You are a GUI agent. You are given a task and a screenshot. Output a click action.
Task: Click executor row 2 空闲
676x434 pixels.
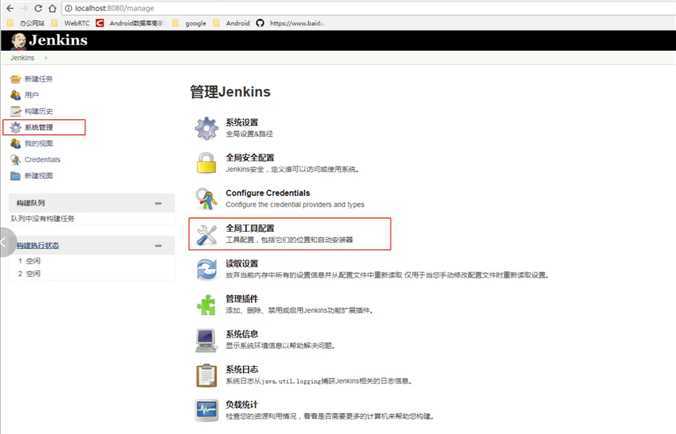[29, 274]
